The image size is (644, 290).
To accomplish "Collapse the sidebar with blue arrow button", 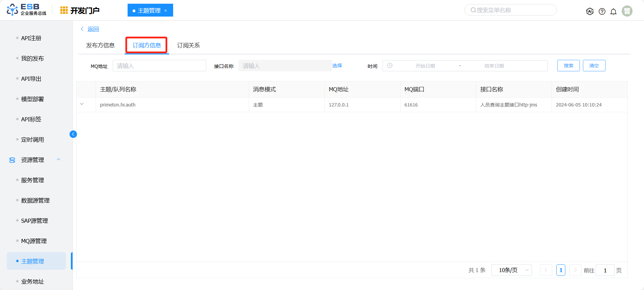I will (x=73, y=134).
